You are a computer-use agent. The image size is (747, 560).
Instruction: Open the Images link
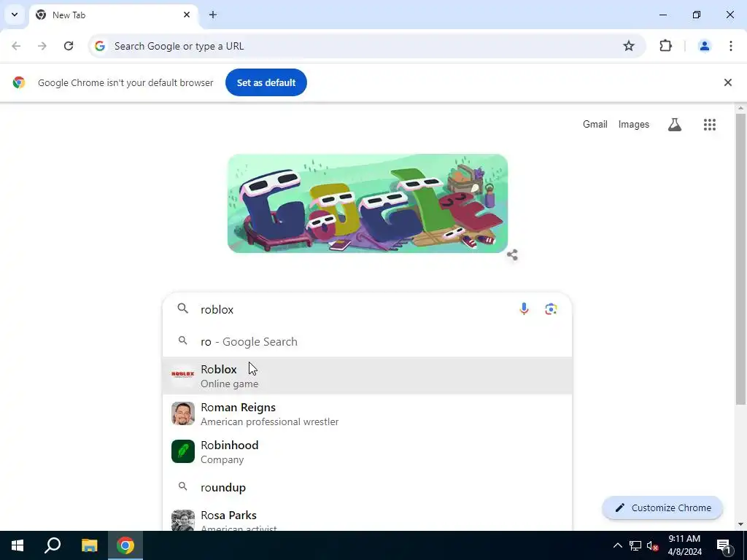[634, 124]
